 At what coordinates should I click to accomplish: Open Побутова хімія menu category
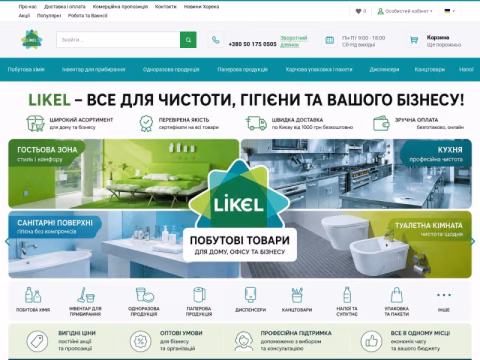(x=26, y=69)
